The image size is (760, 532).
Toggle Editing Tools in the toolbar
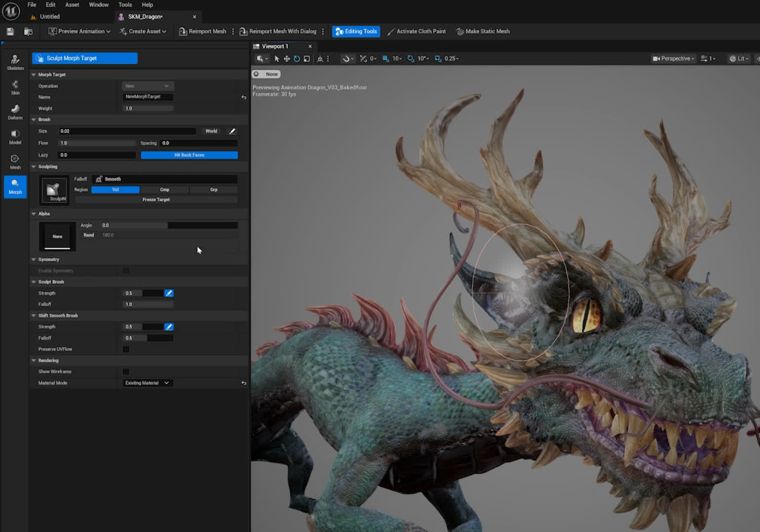point(356,31)
